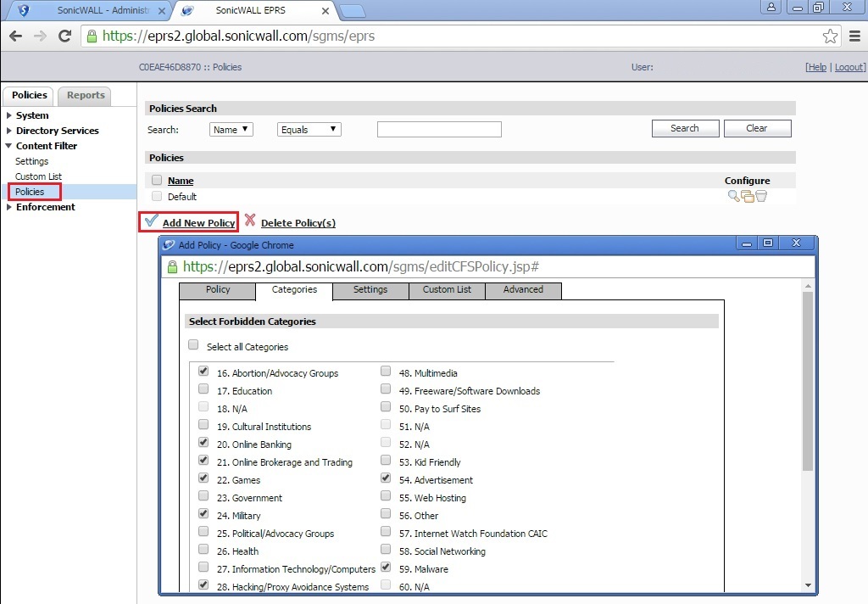Click the Logout link
The width and height of the screenshot is (868, 604).
pyautogui.click(x=849, y=67)
